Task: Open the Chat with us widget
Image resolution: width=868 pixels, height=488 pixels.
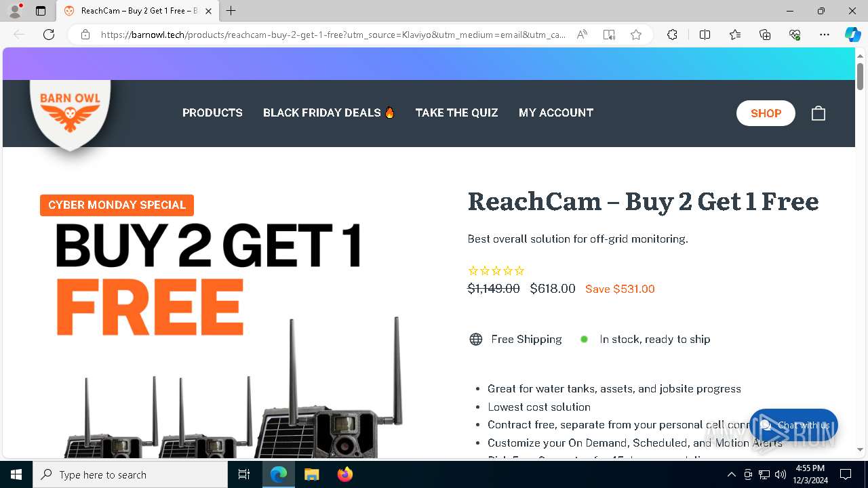Action: tap(793, 425)
